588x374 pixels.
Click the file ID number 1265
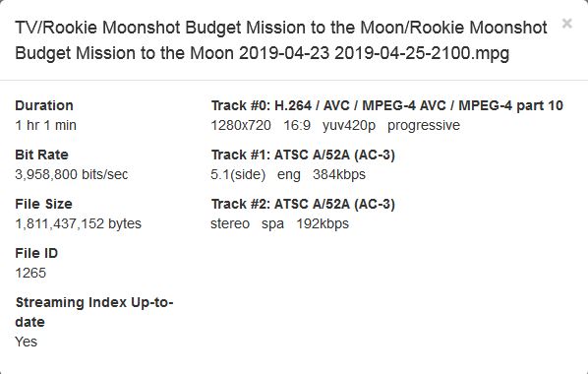30,273
